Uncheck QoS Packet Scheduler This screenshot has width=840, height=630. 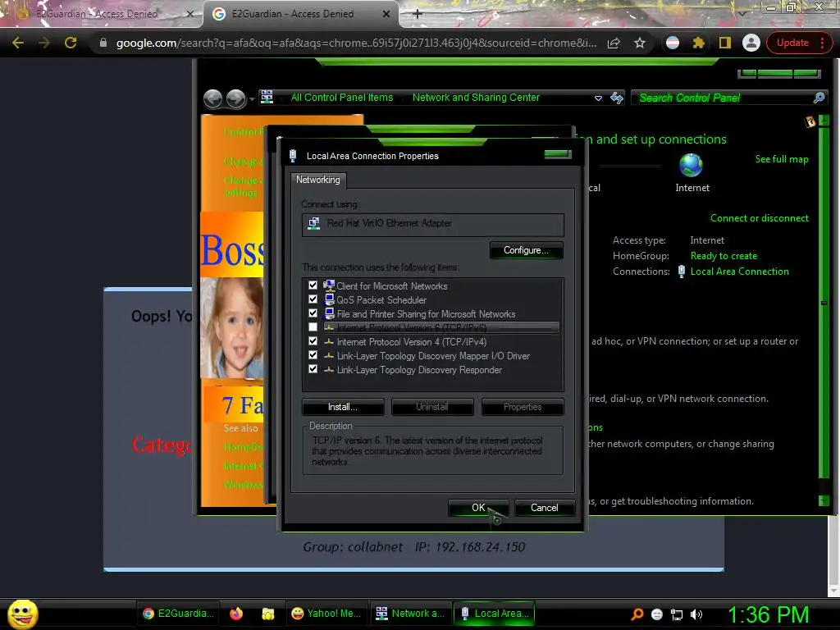coord(313,299)
